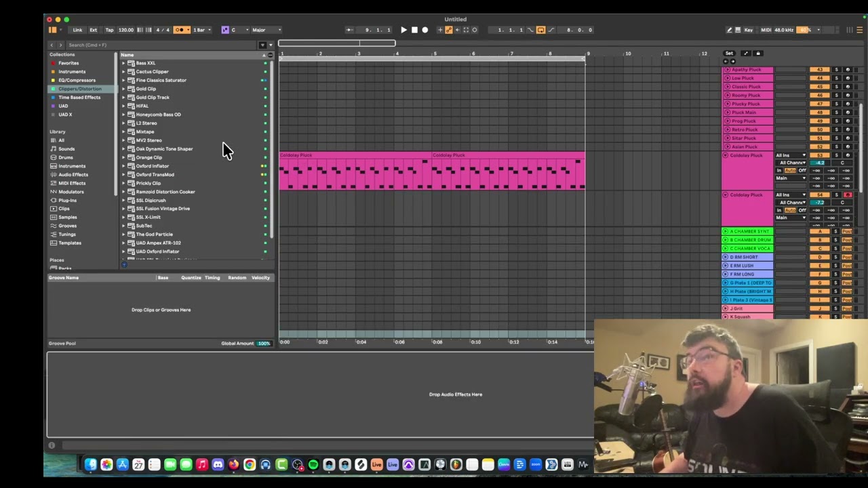Click Auto monitor on track 54
The height and width of the screenshot is (488, 868).
click(790, 210)
